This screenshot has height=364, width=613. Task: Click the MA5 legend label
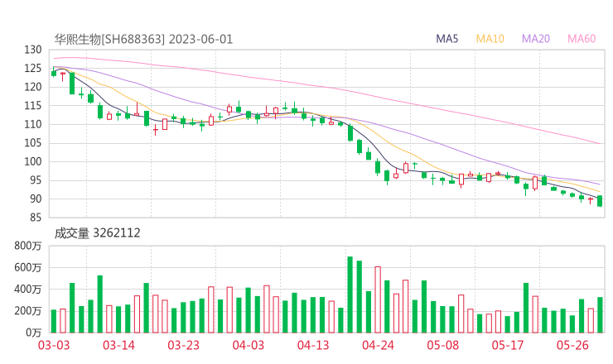tap(446, 39)
